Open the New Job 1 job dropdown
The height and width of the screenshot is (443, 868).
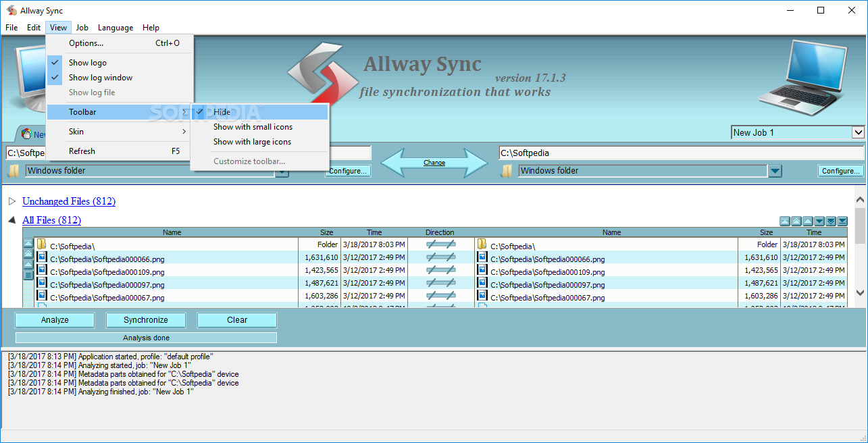click(858, 132)
